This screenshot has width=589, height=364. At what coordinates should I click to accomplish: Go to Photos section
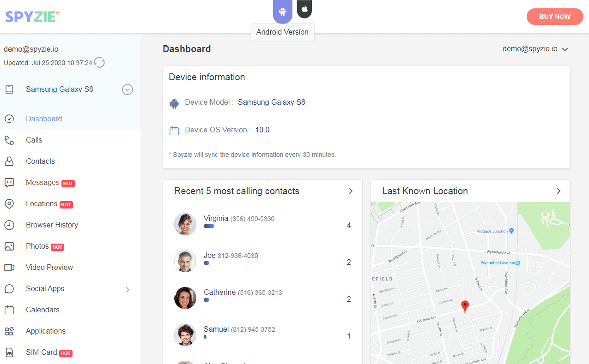[37, 246]
